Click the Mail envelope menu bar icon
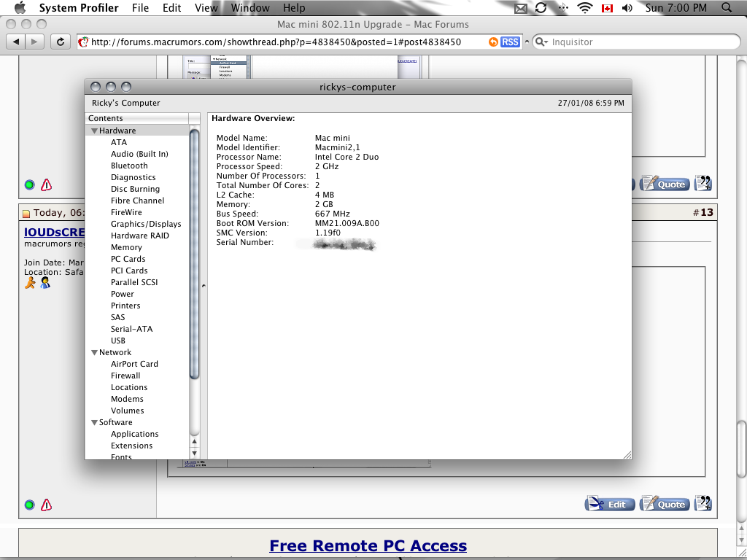747x560 pixels. [x=521, y=8]
